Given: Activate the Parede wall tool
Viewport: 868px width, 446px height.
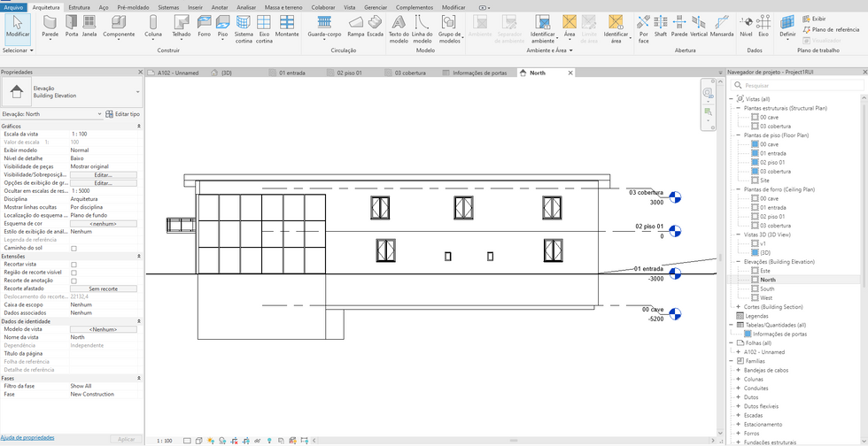Looking at the screenshot, I should pos(50,27).
